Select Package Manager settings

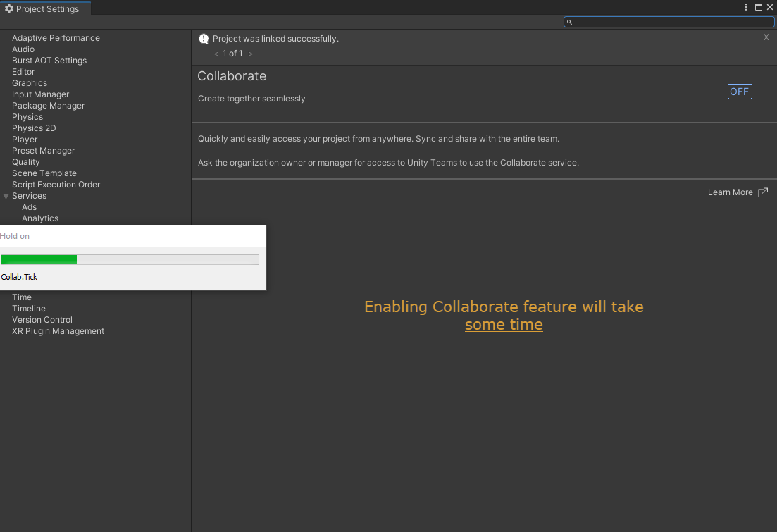[x=48, y=106]
